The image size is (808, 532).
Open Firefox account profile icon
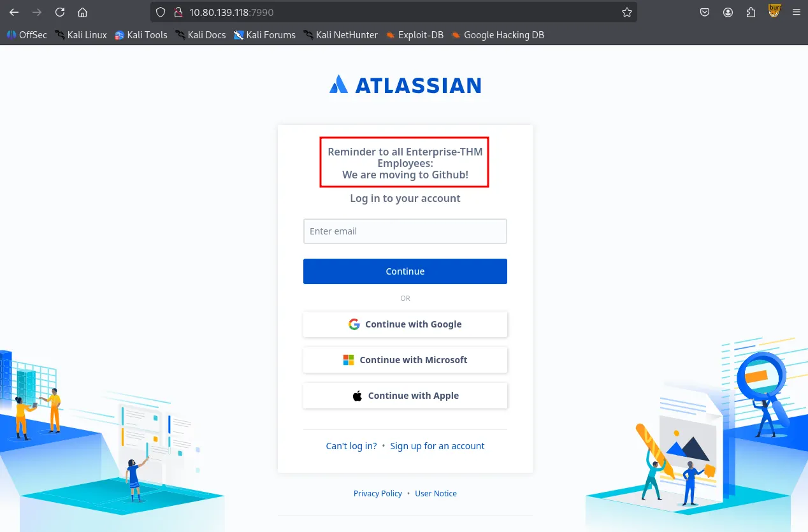[728, 12]
